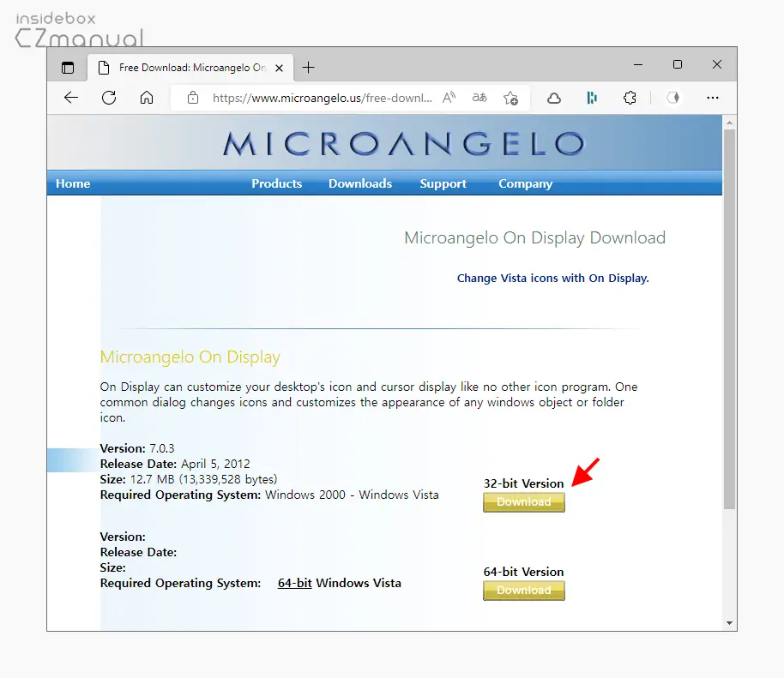The width and height of the screenshot is (784, 678).
Task: Add this page to favorites
Action: coord(510,98)
